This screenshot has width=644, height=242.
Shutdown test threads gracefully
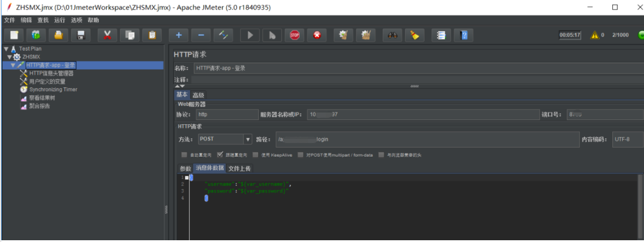coord(317,35)
